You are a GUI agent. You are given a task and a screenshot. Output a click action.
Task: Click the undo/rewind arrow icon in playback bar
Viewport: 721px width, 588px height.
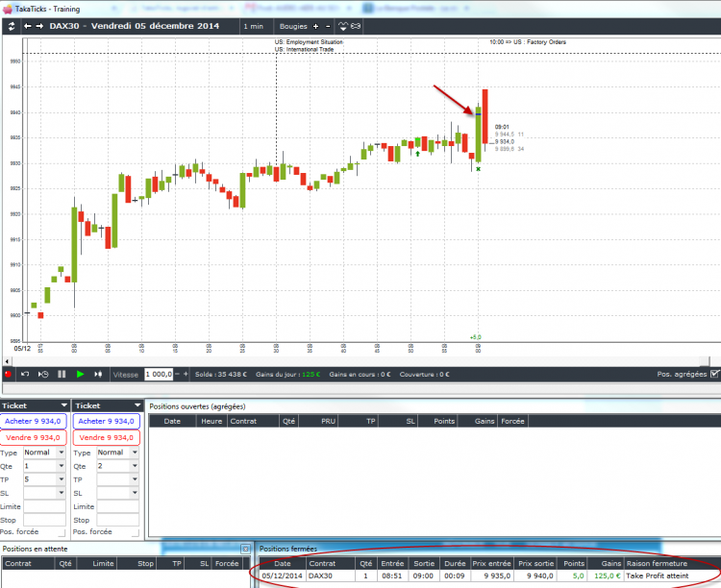pos(25,374)
